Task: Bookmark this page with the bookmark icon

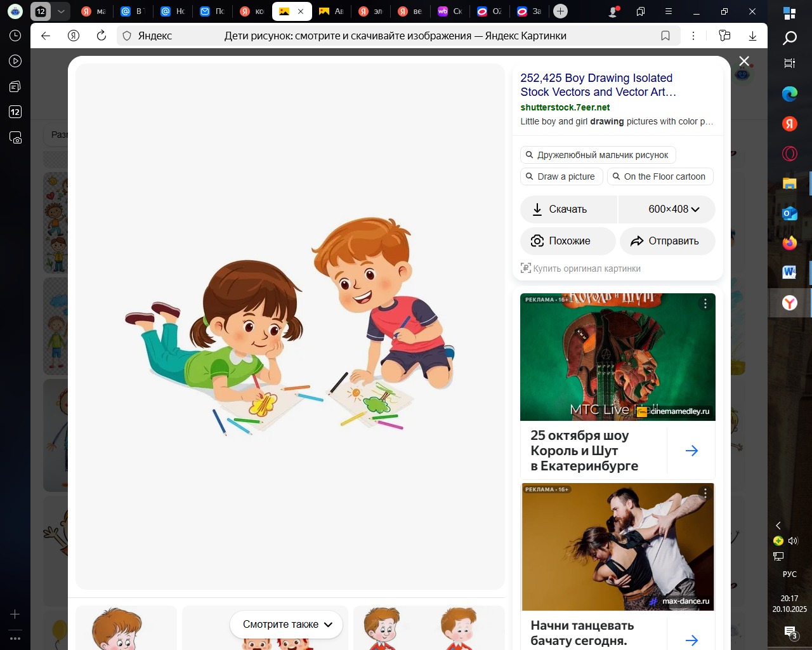Action: tap(665, 36)
